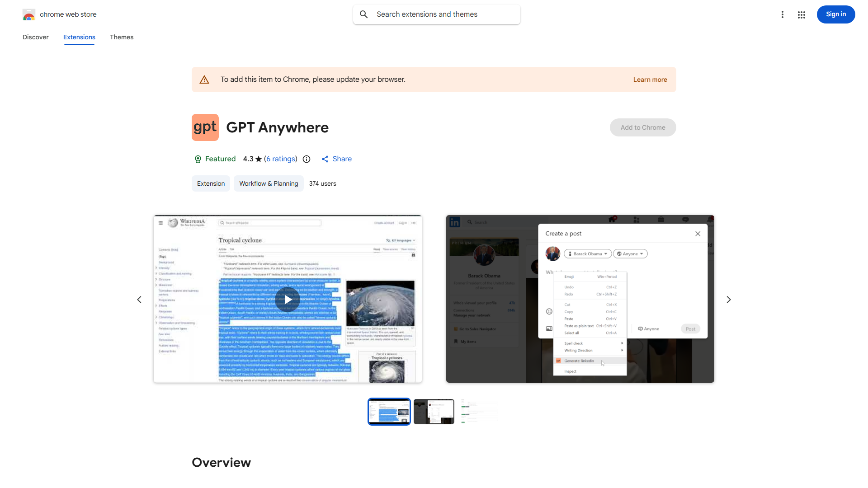This screenshot has height=488, width=868.
Task: Click the GPT Anywhere extension logo
Action: coord(205,127)
